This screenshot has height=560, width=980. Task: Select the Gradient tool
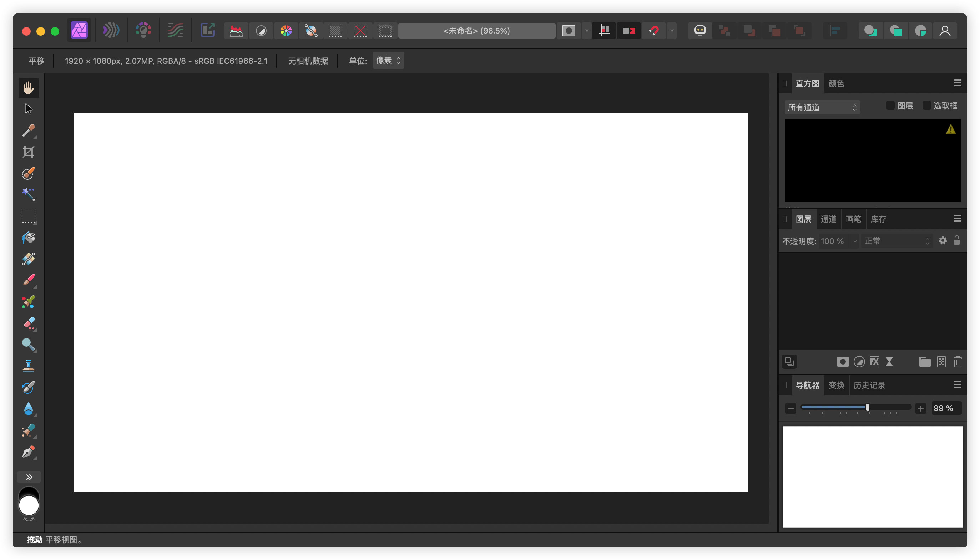coord(29,259)
